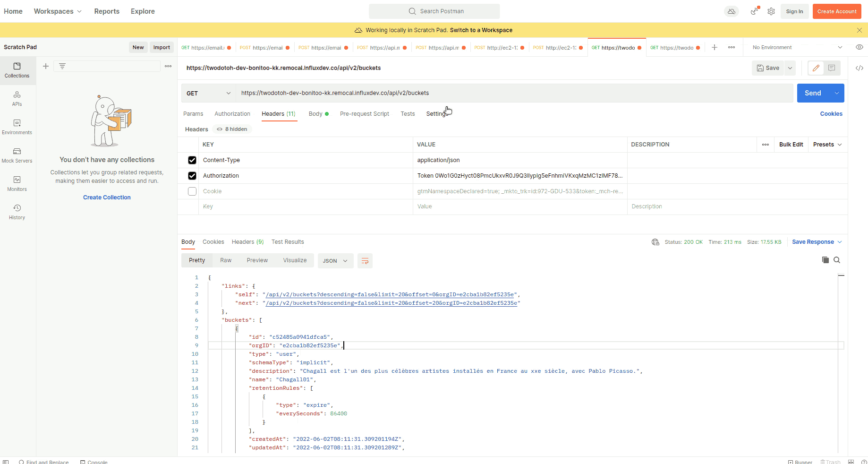Click the environment quick look eye icon

pos(859,47)
